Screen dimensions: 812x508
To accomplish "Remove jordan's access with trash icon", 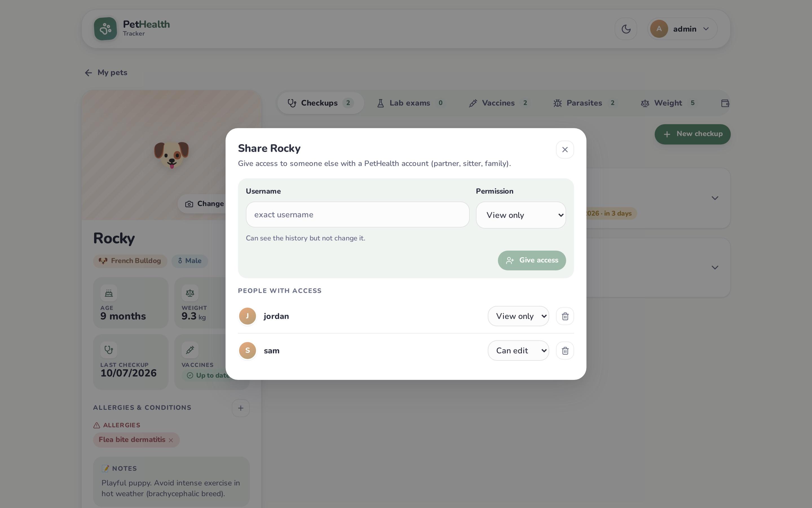I will (565, 316).
